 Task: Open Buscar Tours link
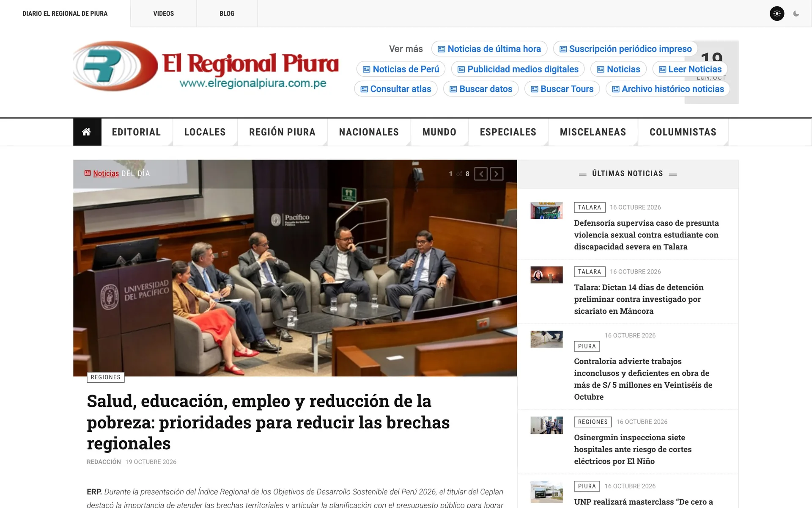(x=562, y=89)
